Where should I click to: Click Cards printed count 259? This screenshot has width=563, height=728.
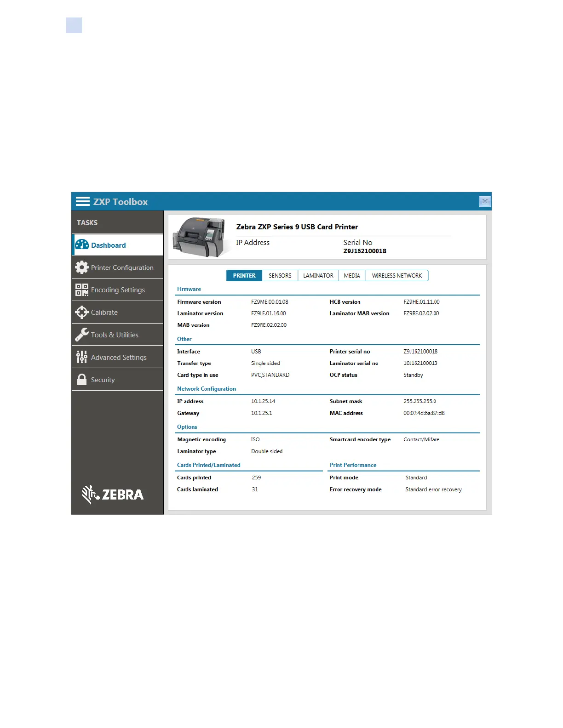coord(256,478)
